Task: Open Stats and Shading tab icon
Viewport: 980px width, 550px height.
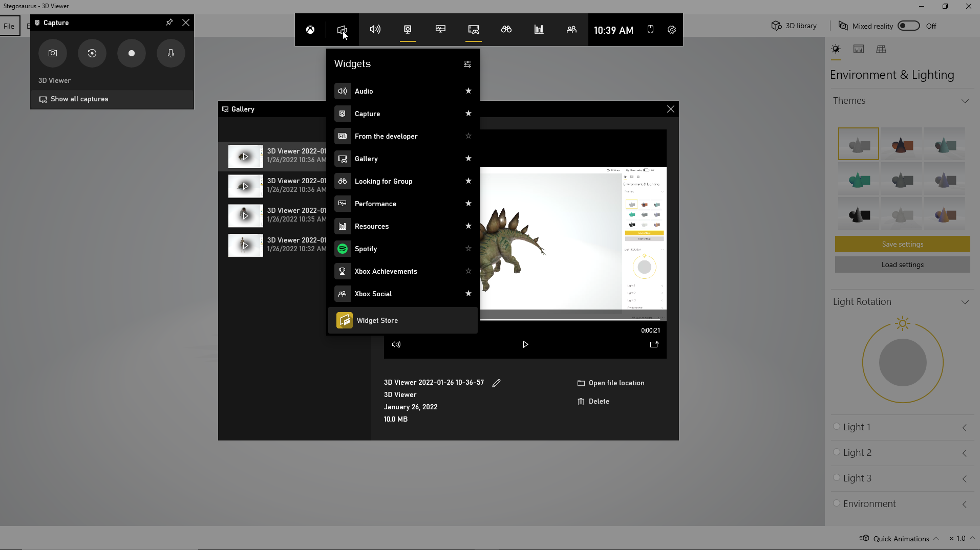Action: [859, 49]
